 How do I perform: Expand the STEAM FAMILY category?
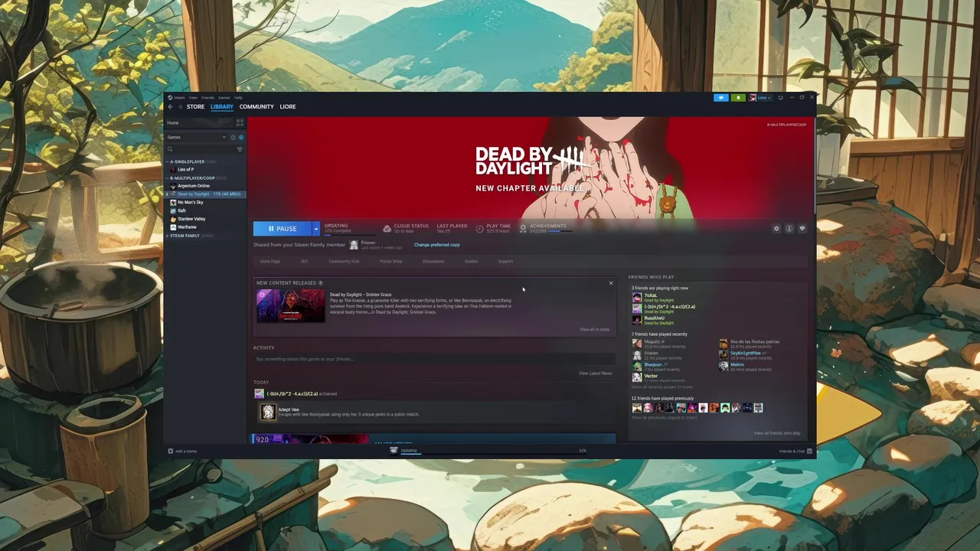coord(167,236)
